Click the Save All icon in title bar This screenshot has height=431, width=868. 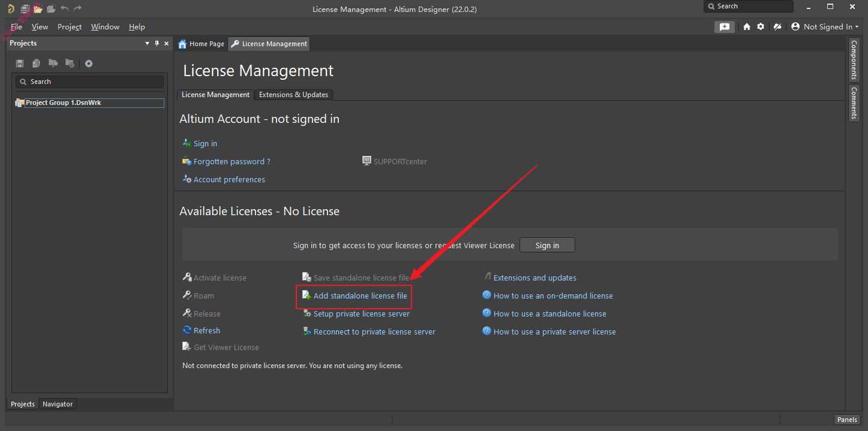pos(25,9)
